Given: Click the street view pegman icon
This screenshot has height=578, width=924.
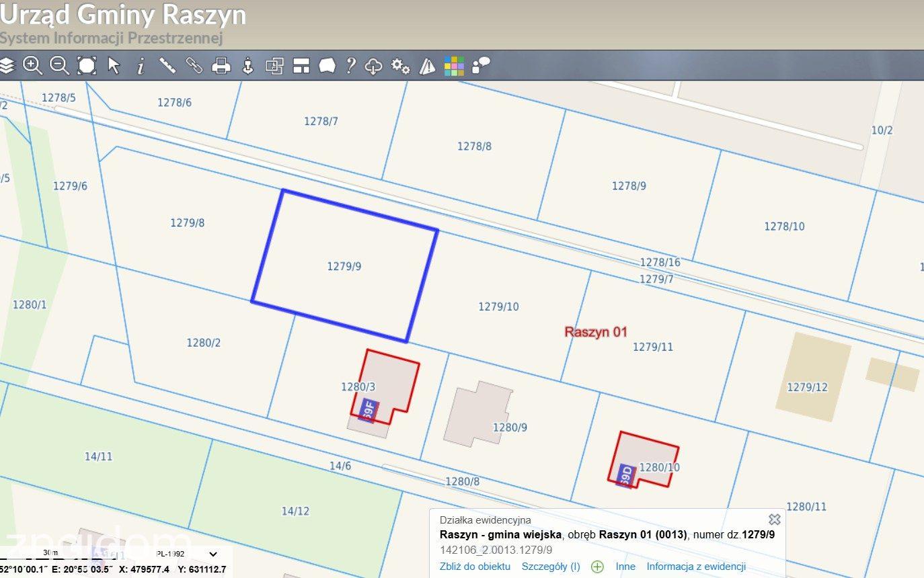Looking at the screenshot, I should 248,65.
